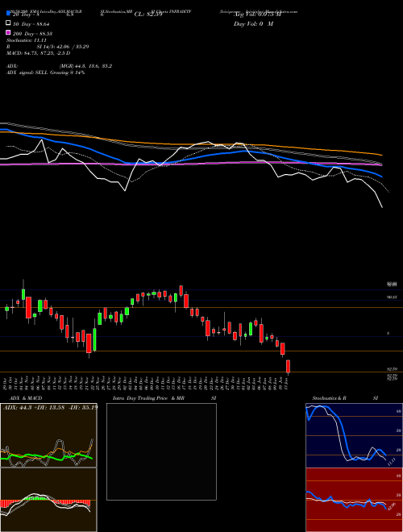403x532 pixels.
Task: Click the 'MACD: 84.73, 87.23, -2.5 D' line
Action: (x=39, y=53)
